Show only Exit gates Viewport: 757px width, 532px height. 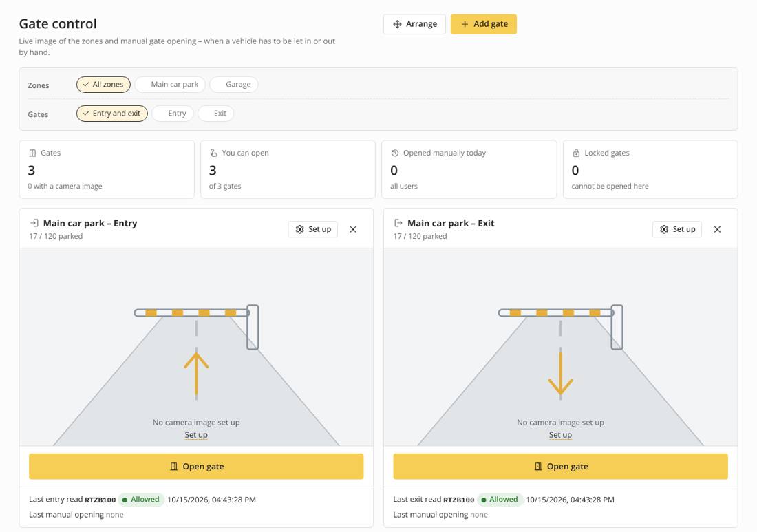[x=216, y=114]
